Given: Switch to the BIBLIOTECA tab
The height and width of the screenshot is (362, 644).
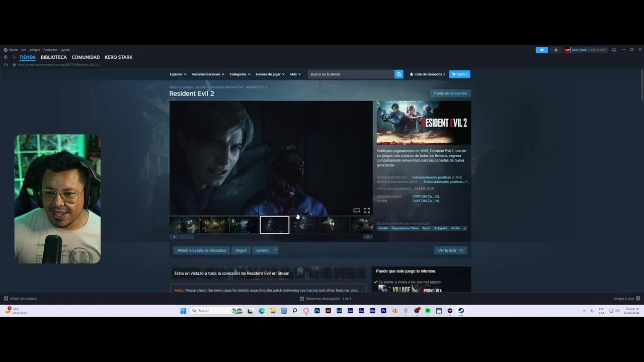Looking at the screenshot, I should coord(54,57).
